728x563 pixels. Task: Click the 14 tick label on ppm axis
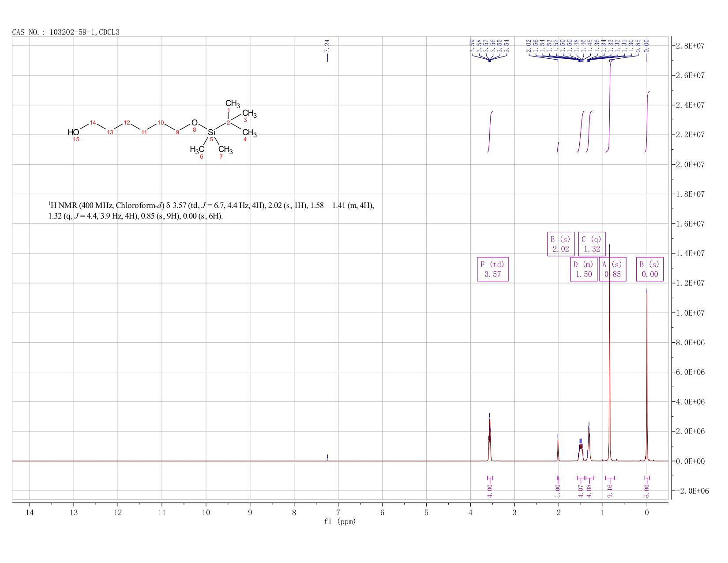(30, 512)
